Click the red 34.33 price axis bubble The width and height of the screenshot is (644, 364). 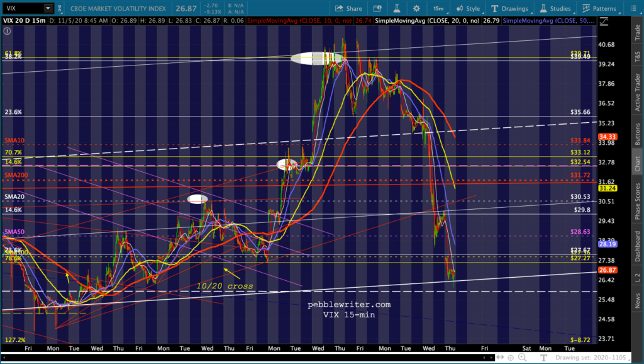pyautogui.click(x=608, y=137)
